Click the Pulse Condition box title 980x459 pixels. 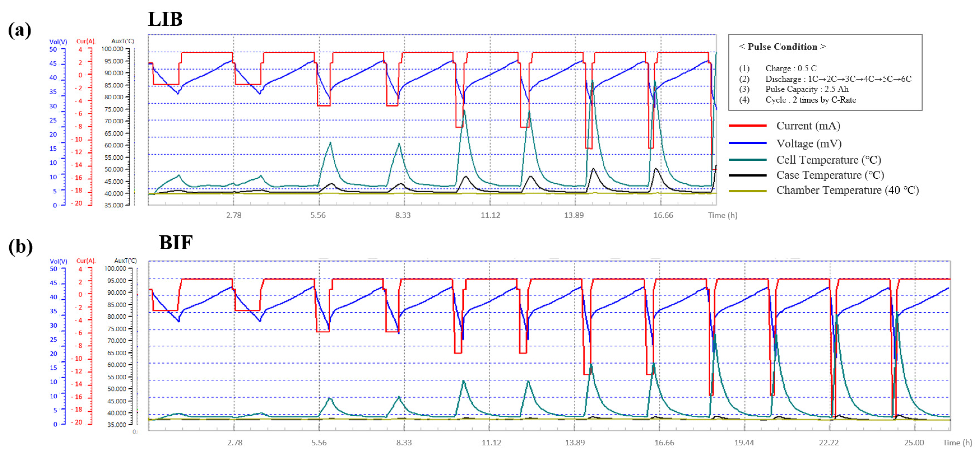[x=782, y=47]
